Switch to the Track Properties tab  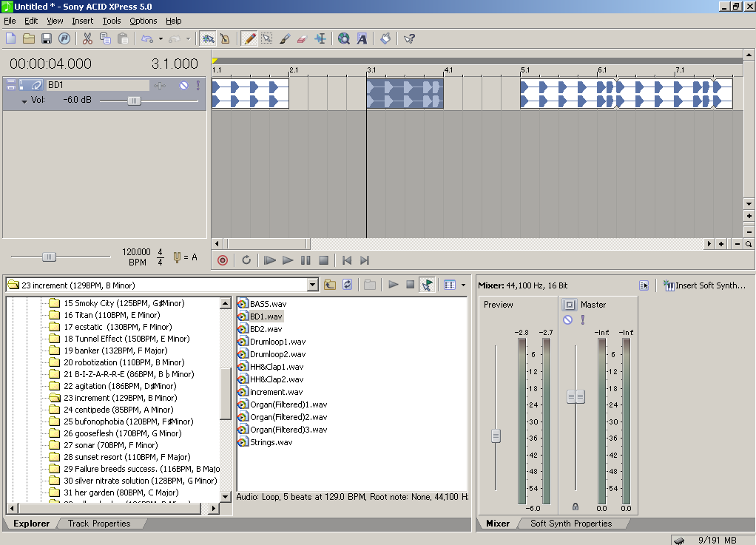click(99, 524)
